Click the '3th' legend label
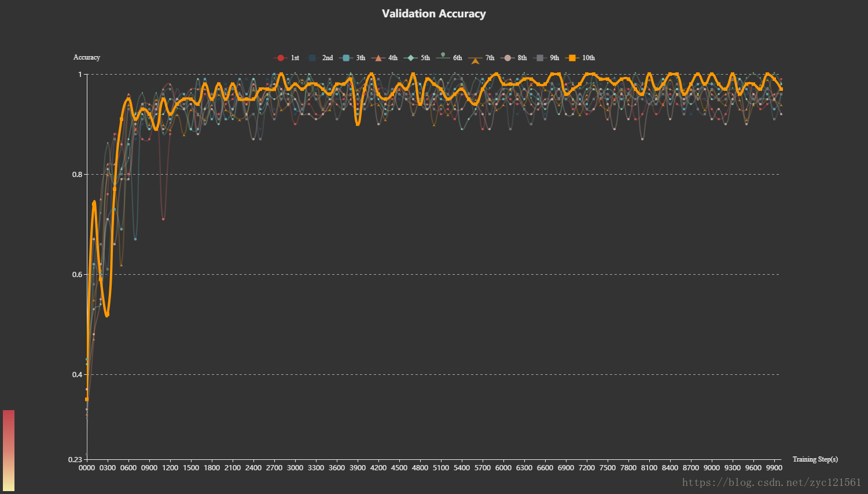868x494 pixels. tap(361, 58)
